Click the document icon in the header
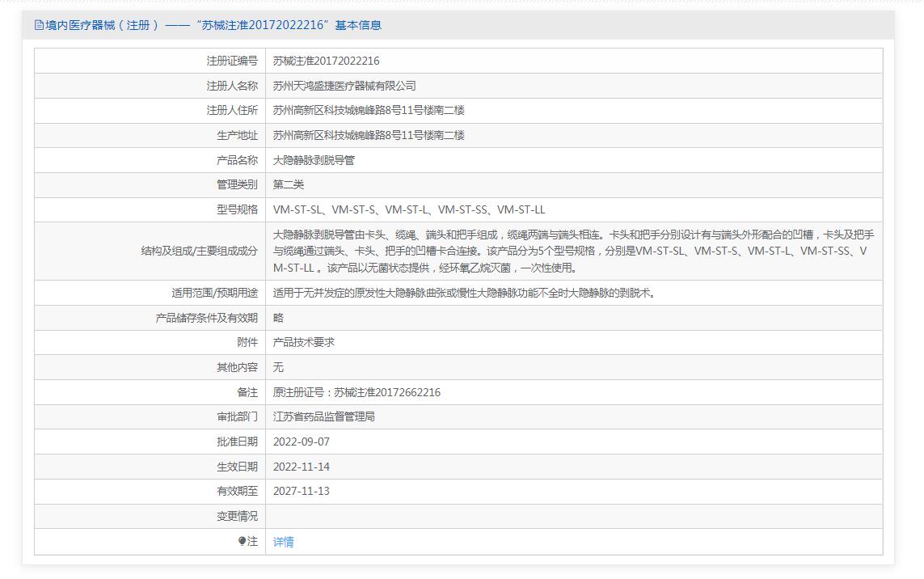 (39, 25)
